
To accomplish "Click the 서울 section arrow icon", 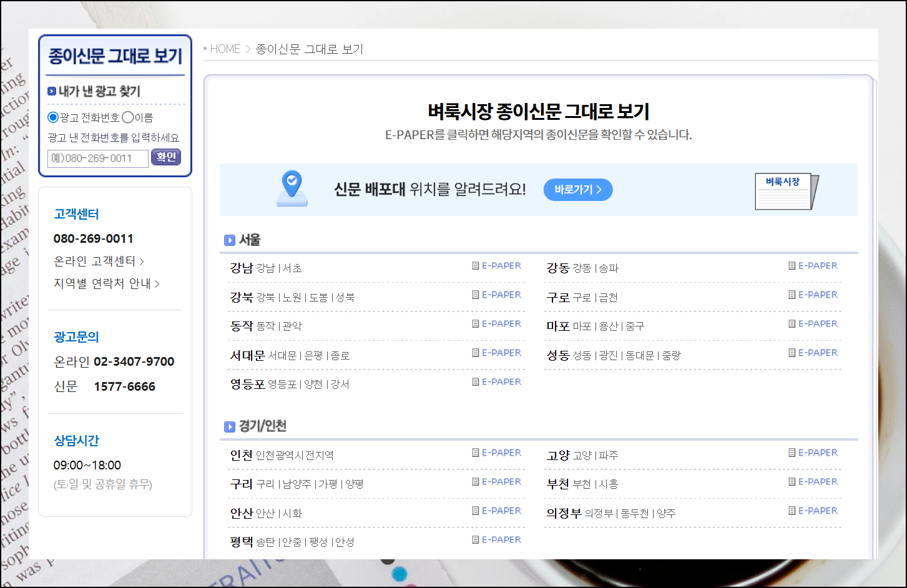I will pyautogui.click(x=230, y=240).
